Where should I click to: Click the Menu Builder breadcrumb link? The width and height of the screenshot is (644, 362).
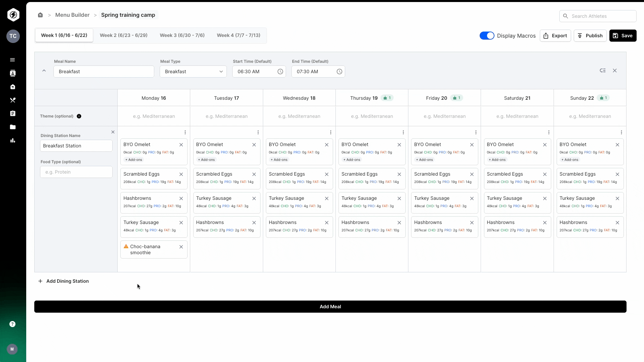click(72, 15)
